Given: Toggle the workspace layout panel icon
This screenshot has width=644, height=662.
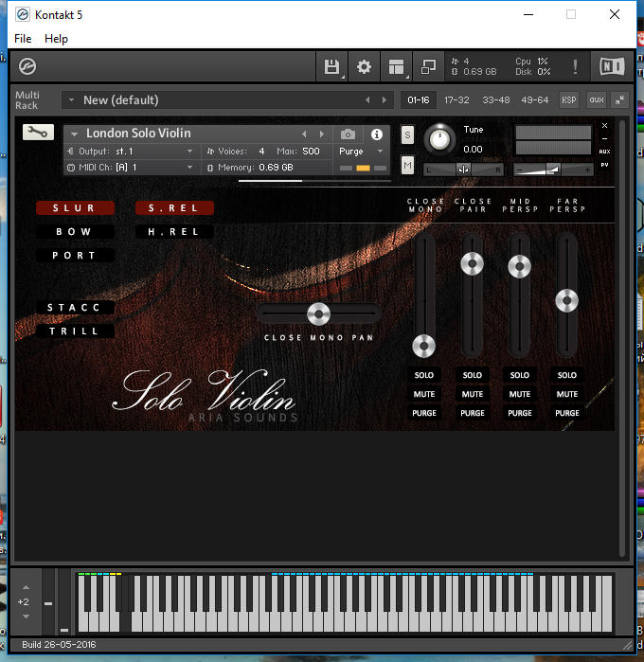Looking at the screenshot, I should click(x=396, y=67).
